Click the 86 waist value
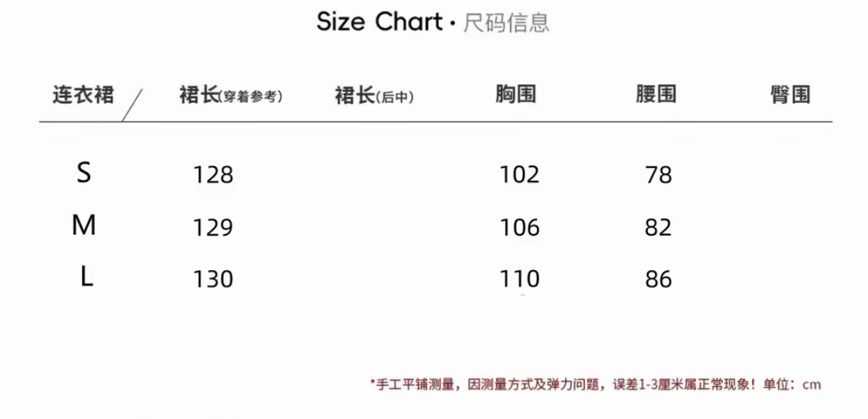Image resolution: width=868 pixels, height=419 pixels. point(659,279)
